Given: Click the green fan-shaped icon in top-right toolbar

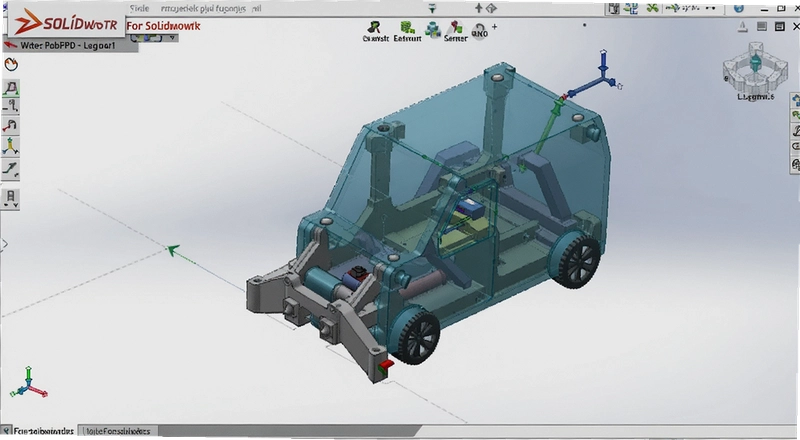Looking at the screenshot, I should pyautogui.click(x=652, y=8).
